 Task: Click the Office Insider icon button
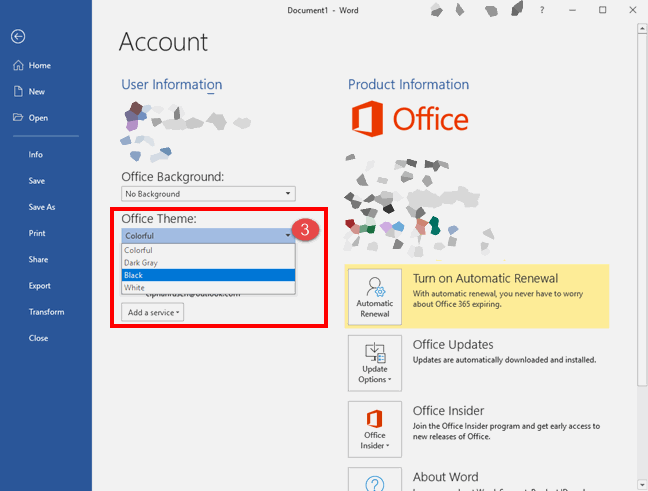point(375,429)
